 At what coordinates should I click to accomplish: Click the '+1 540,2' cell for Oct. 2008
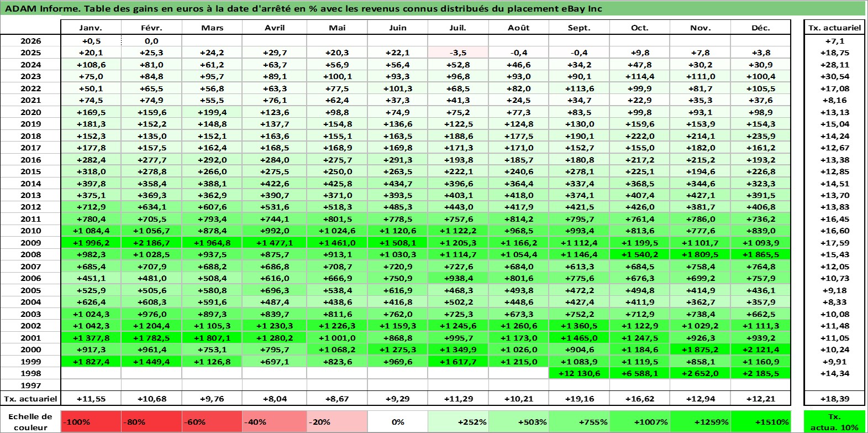tap(640, 254)
